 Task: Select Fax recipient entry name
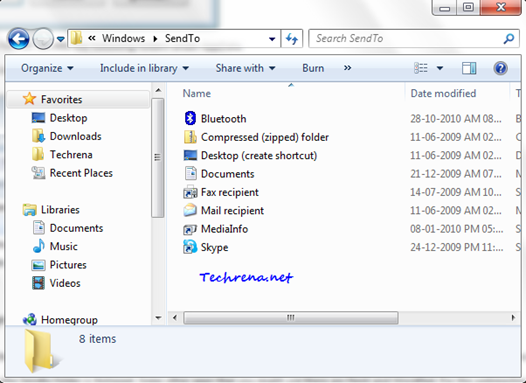point(230,193)
